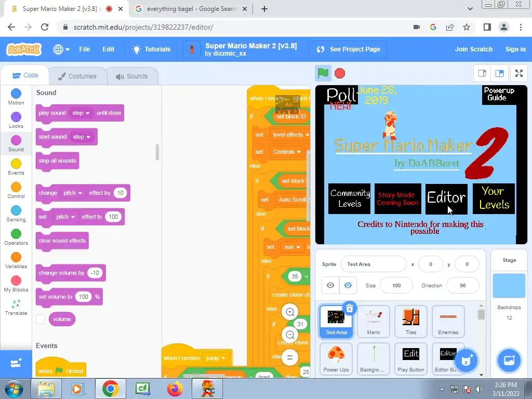Click the block palette scrollbar
This screenshot has width=532, height=399.
tap(157, 152)
